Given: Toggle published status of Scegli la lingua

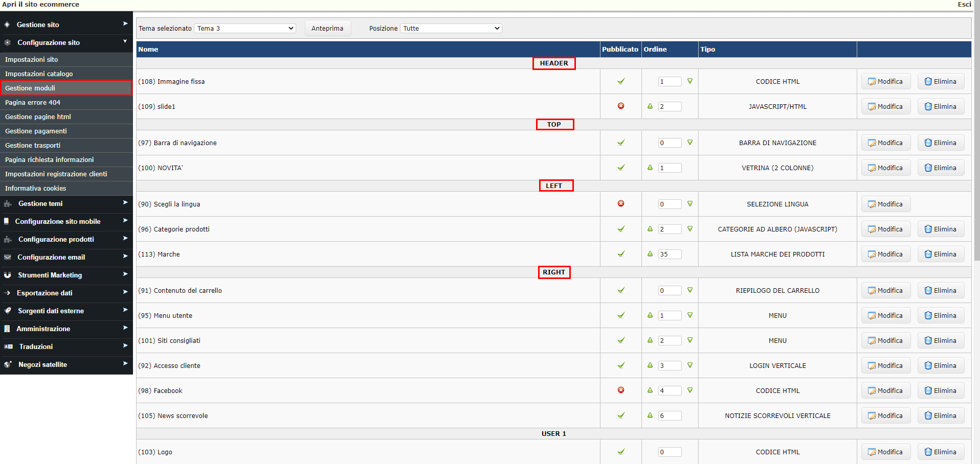Looking at the screenshot, I should (x=621, y=204).
